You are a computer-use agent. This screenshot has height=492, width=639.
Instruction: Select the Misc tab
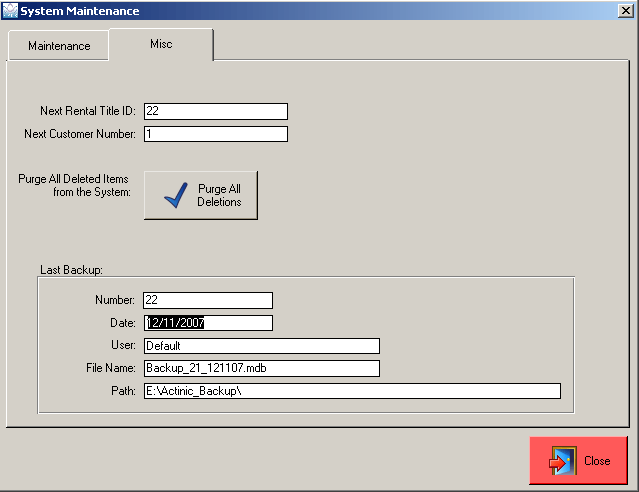coord(160,44)
